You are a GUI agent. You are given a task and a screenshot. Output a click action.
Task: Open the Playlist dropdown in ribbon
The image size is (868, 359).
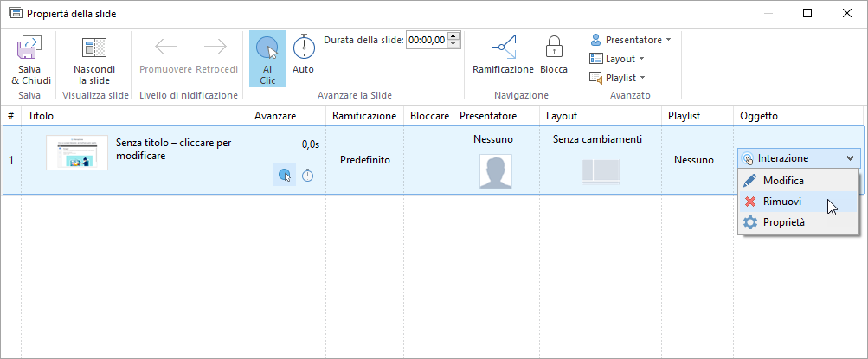point(619,78)
